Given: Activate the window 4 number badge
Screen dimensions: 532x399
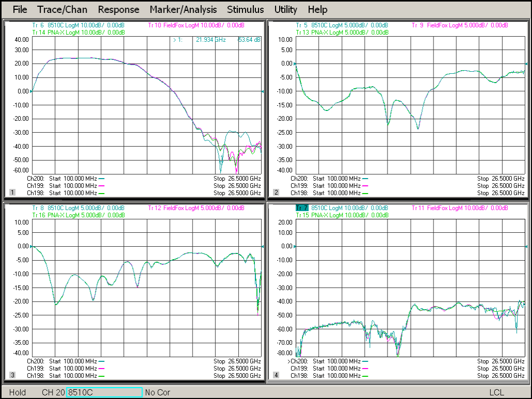Looking at the screenshot, I should point(276,375).
